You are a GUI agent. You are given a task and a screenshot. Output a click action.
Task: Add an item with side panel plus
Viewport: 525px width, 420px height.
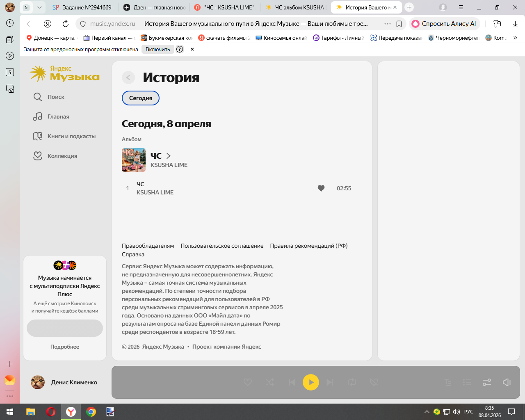(10, 364)
